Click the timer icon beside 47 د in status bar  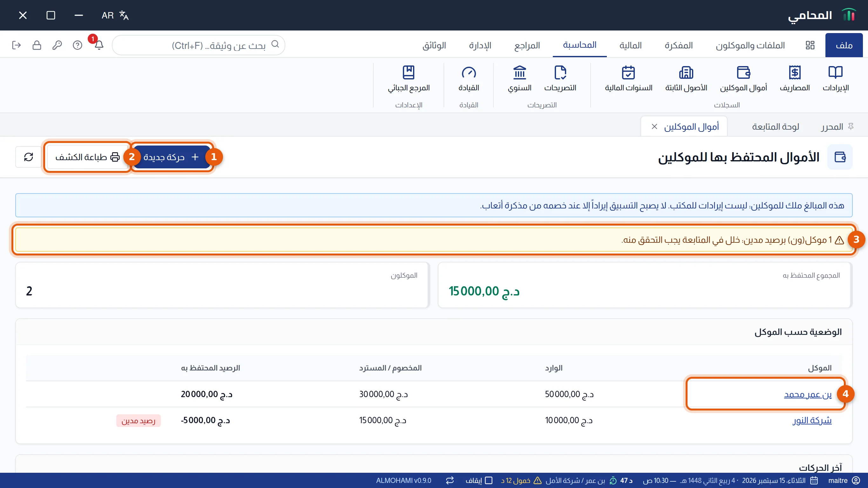[x=613, y=480]
